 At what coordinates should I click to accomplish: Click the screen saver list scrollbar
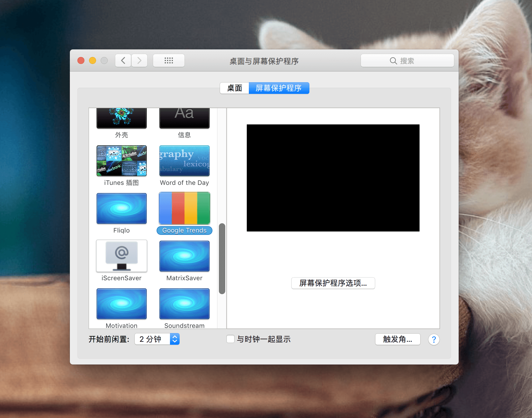point(222,259)
